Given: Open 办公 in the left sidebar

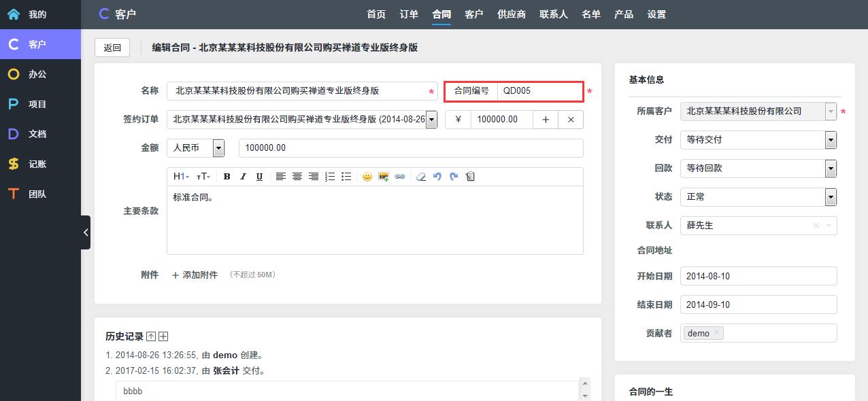Looking at the screenshot, I should click(x=40, y=74).
